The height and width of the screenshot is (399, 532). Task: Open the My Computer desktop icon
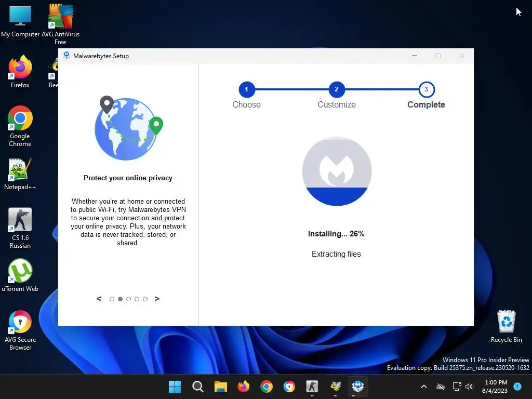tap(20, 21)
